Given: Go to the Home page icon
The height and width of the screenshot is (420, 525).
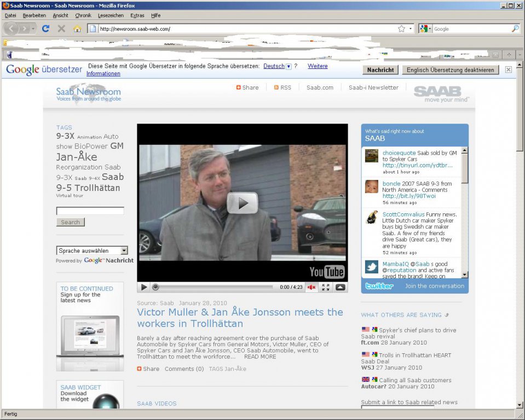Looking at the screenshot, I should coord(77,29).
